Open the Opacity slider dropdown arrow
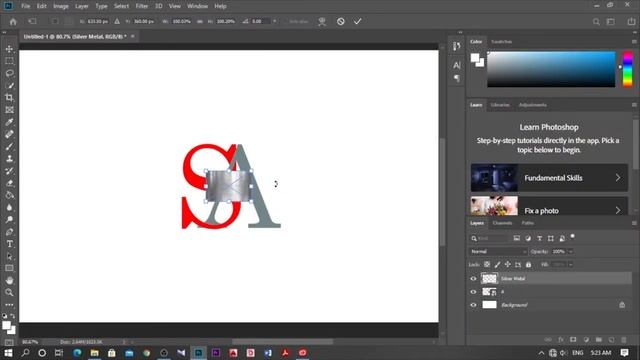640x360 pixels. point(571,251)
